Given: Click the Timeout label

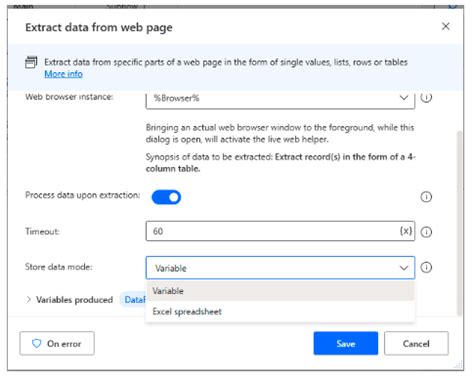Looking at the screenshot, I should [x=42, y=231].
